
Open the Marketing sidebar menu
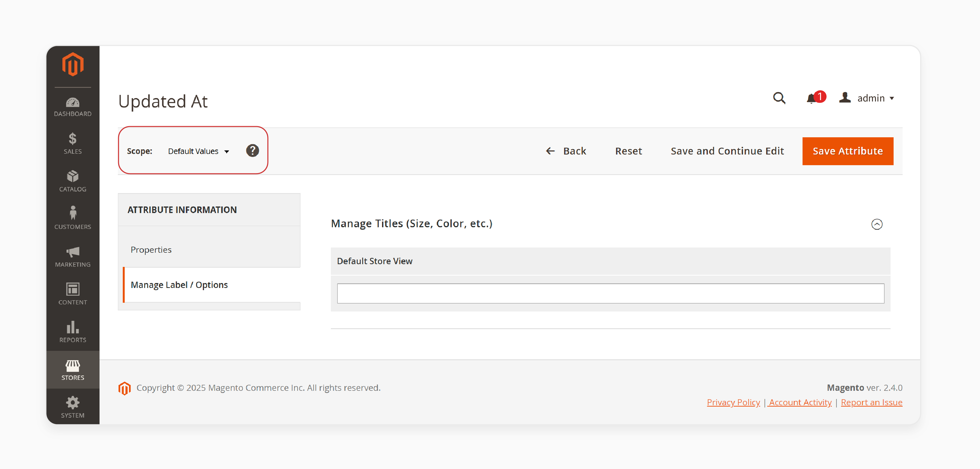pyautogui.click(x=73, y=256)
